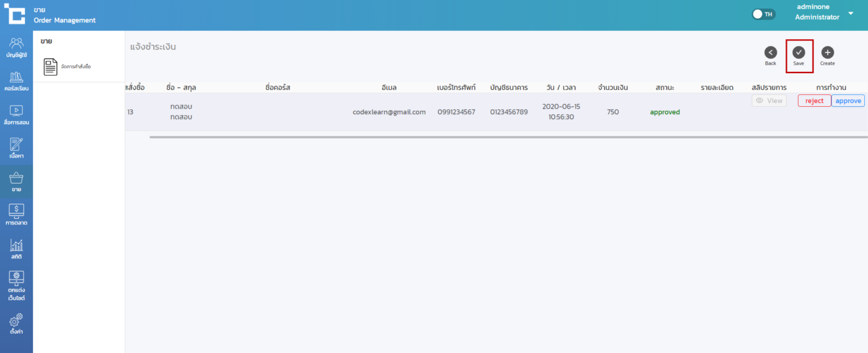Click the ขาย (sales) basket icon

(x=16, y=181)
